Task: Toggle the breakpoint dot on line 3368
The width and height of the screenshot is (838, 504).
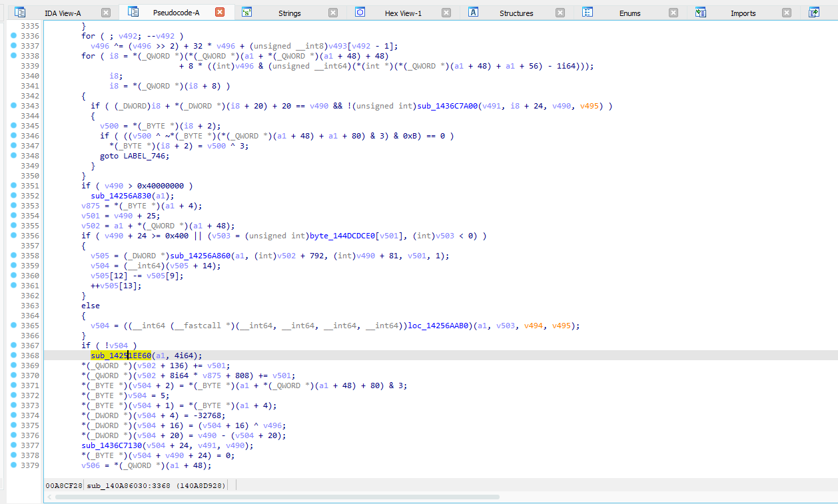Action: pyautogui.click(x=14, y=356)
